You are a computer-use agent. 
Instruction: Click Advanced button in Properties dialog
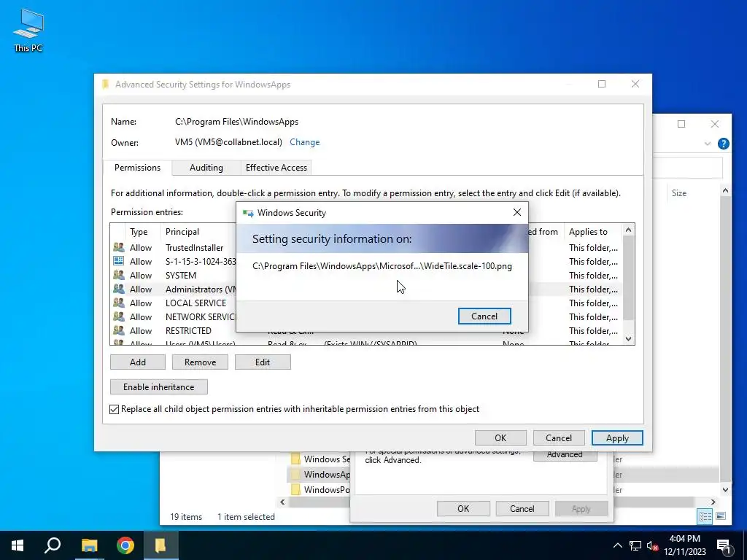[565, 455]
